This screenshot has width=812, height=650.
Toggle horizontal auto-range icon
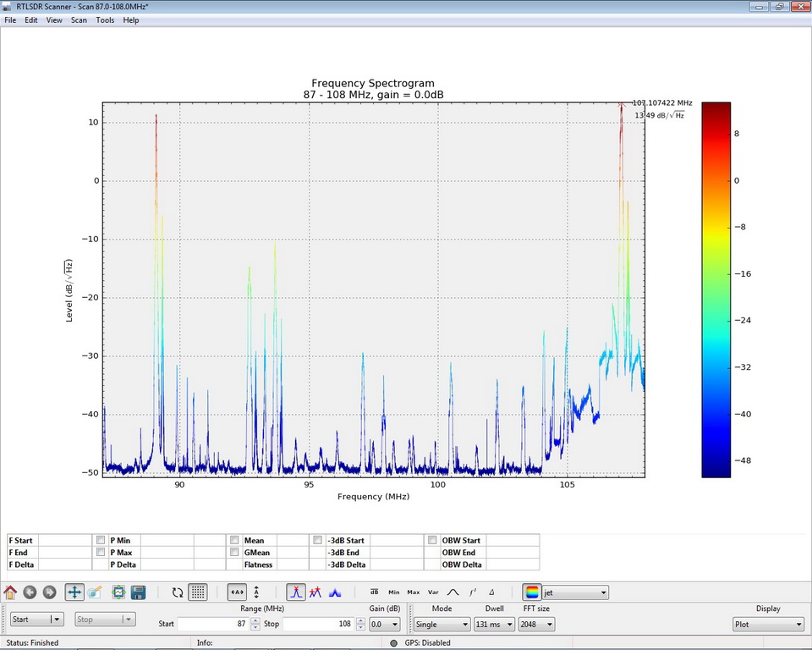pyautogui.click(x=237, y=592)
